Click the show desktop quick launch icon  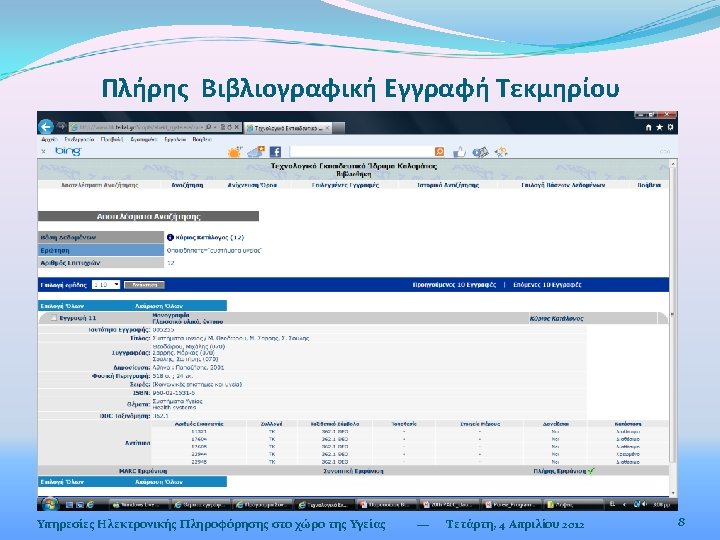coord(69,505)
